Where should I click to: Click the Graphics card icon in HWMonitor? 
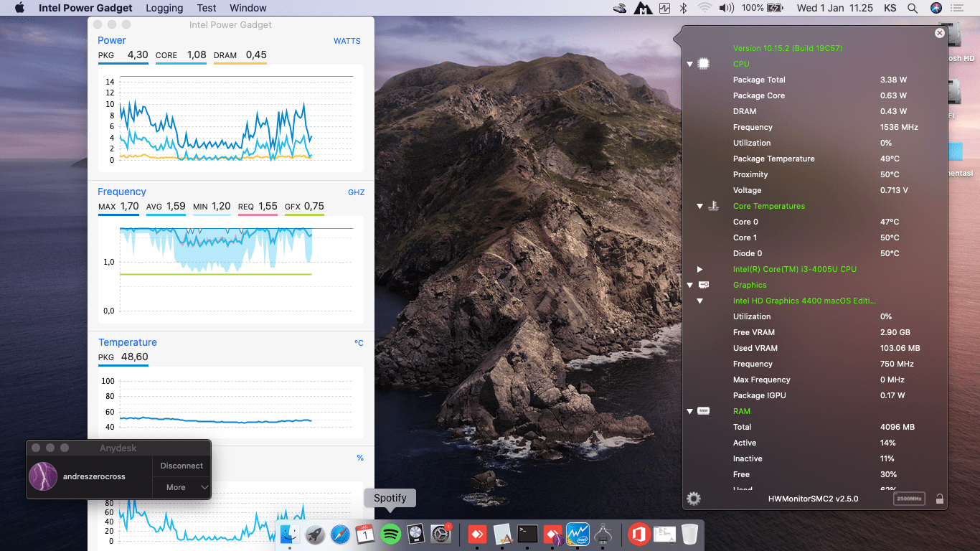(x=704, y=285)
